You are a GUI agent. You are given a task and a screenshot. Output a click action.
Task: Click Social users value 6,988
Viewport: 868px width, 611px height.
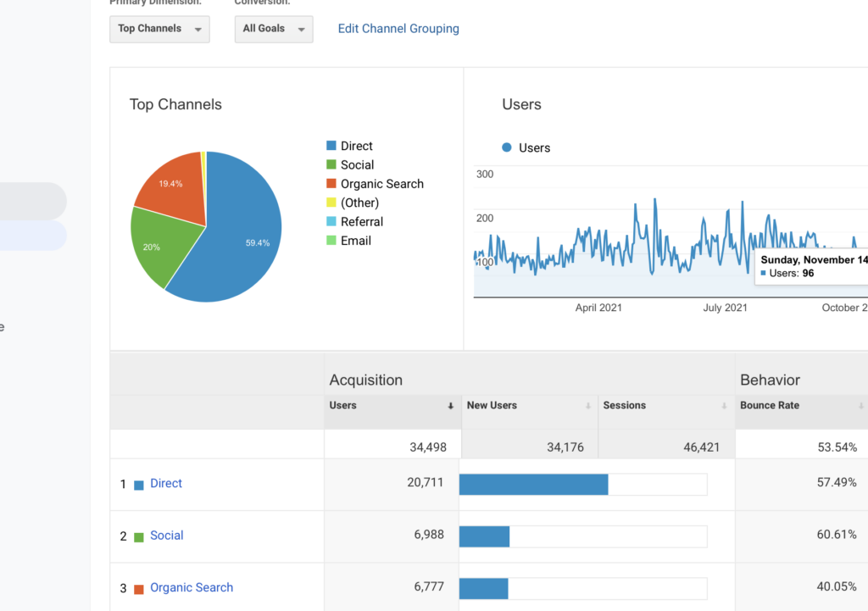coord(429,534)
